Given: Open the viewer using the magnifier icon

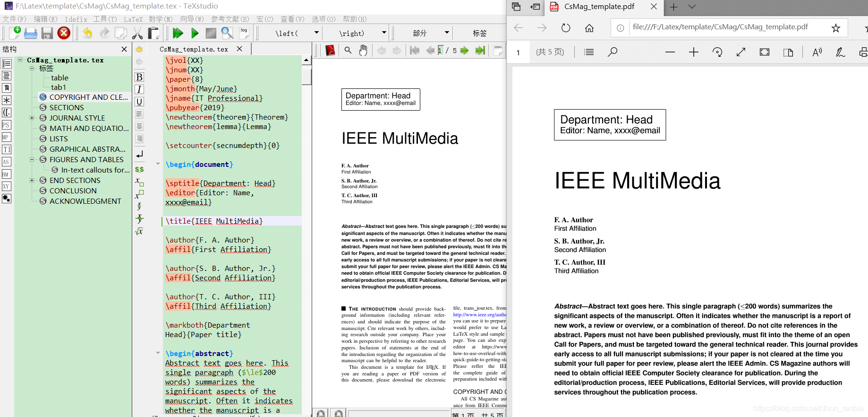Looking at the screenshot, I should pos(227,33).
